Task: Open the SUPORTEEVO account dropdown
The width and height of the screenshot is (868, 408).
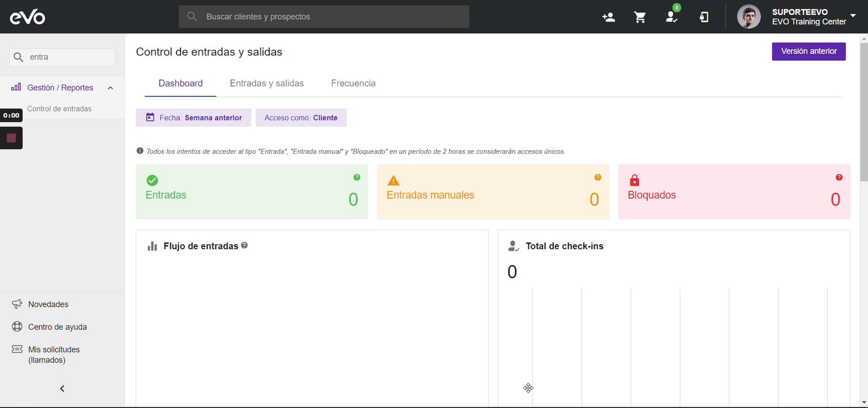Action: click(853, 16)
